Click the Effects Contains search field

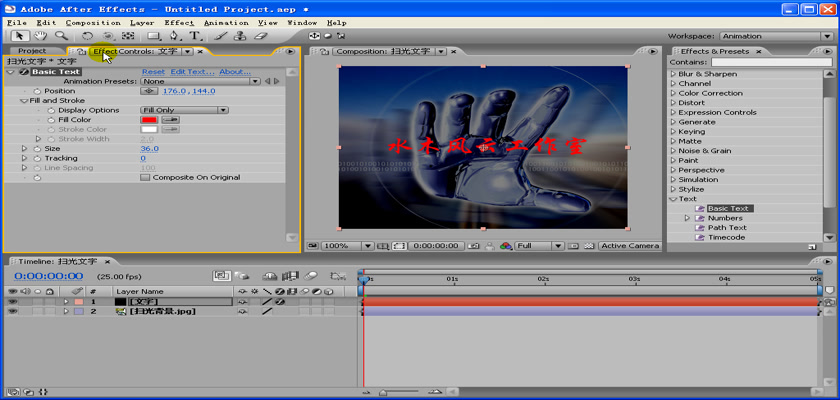tap(772, 63)
